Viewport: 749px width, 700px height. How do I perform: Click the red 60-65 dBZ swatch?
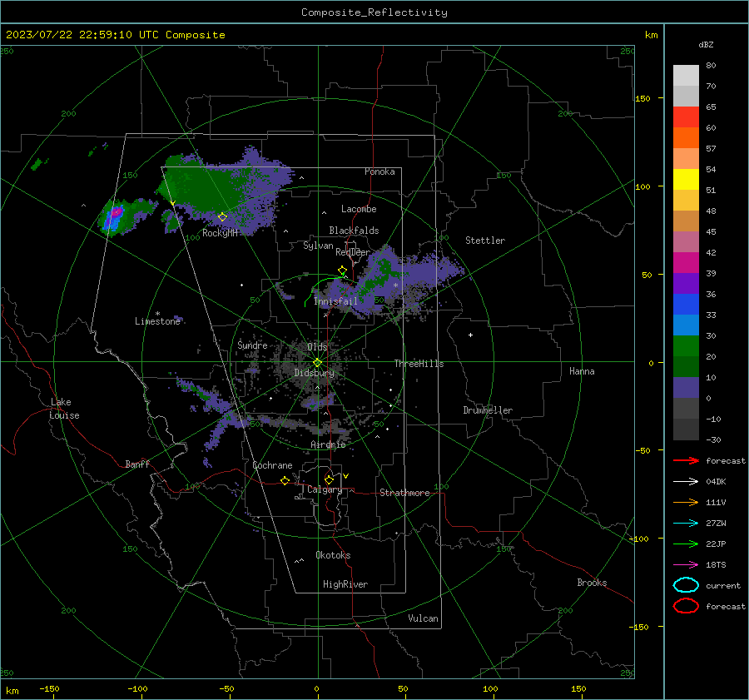[686, 117]
